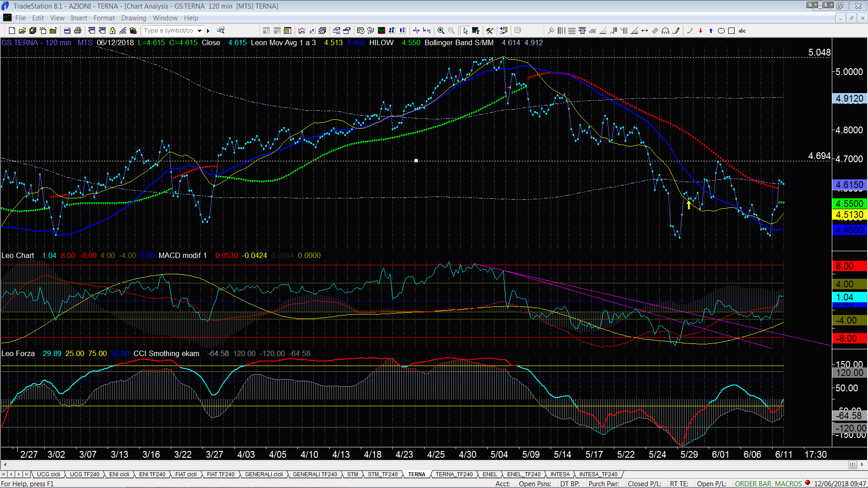Switch to the FIAT cicli tab

coord(186,474)
